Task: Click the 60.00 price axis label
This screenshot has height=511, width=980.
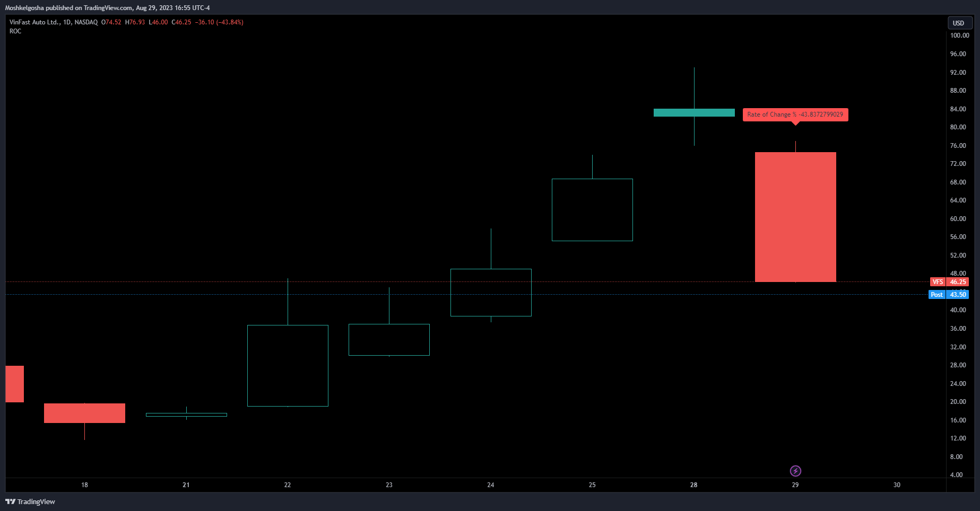Action: (x=958, y=219)
